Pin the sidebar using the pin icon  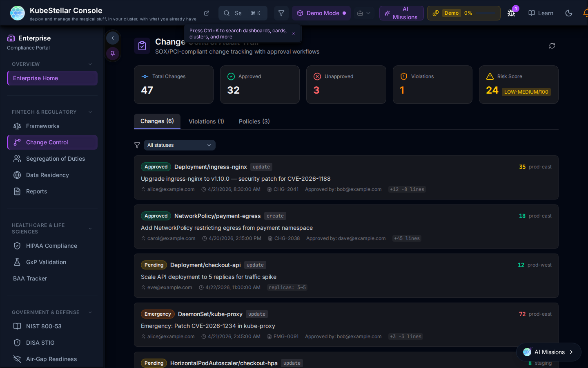113,53
